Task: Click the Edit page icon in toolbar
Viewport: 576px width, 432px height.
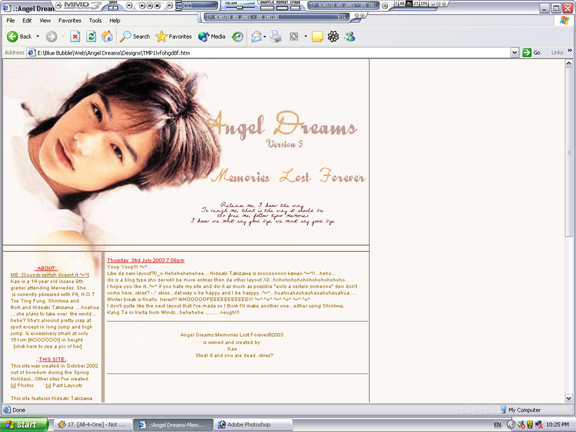Action: click(294, 36)
